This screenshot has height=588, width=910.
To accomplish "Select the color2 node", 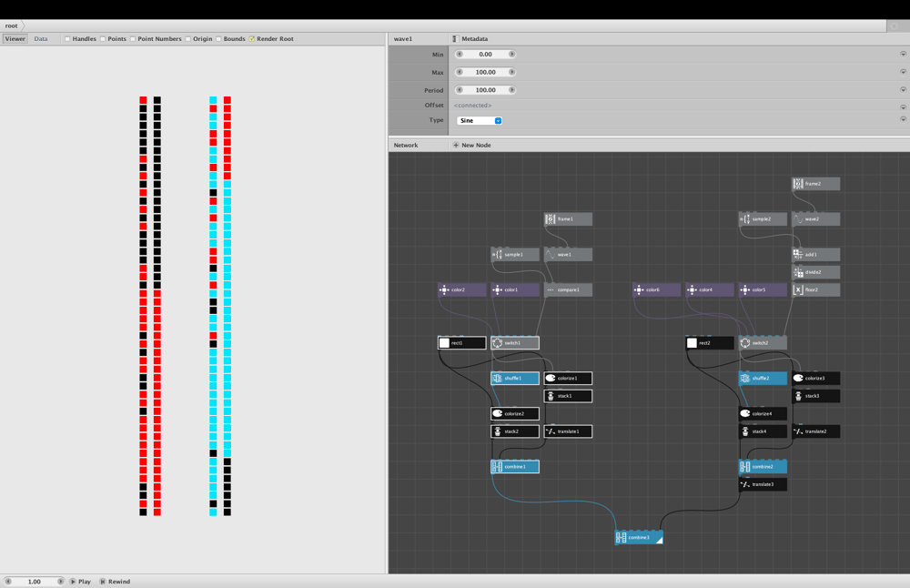I will [x=462, y=289].
